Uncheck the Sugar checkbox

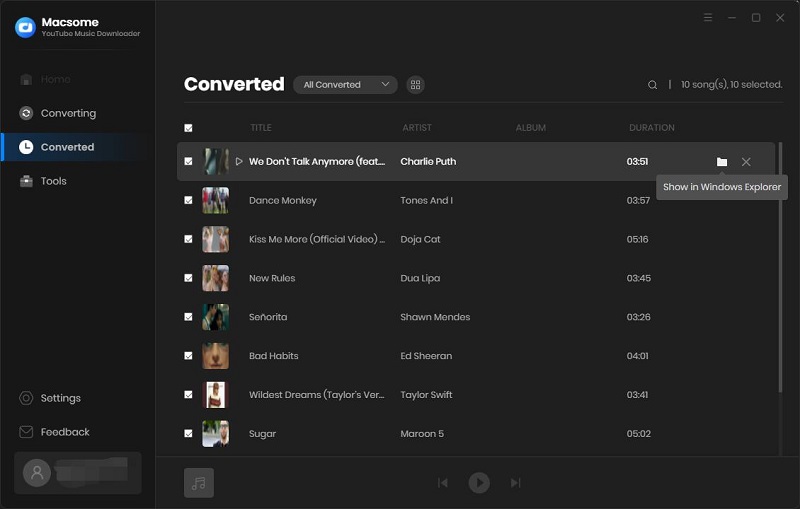tap(188, 433)
